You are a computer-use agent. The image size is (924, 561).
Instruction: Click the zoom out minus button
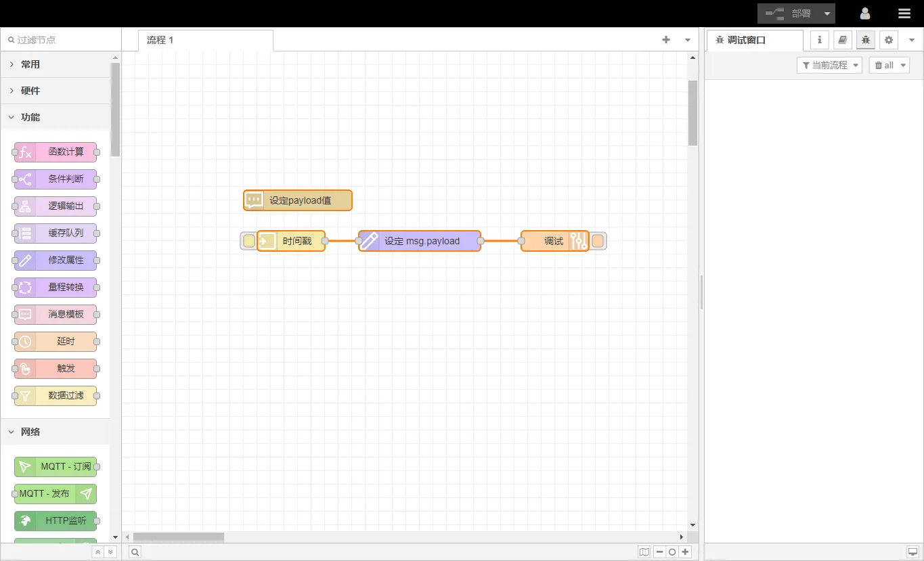coord(659,552)
